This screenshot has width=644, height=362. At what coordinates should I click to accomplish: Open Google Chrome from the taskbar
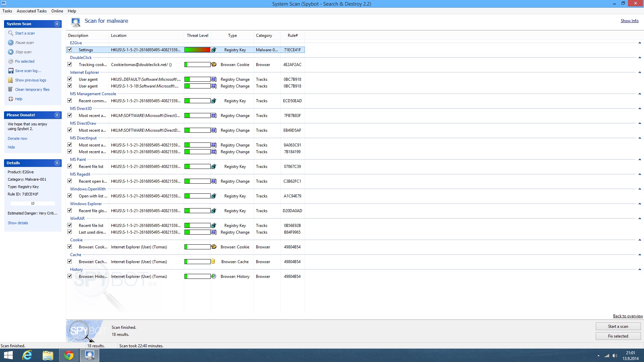[69, 355]
